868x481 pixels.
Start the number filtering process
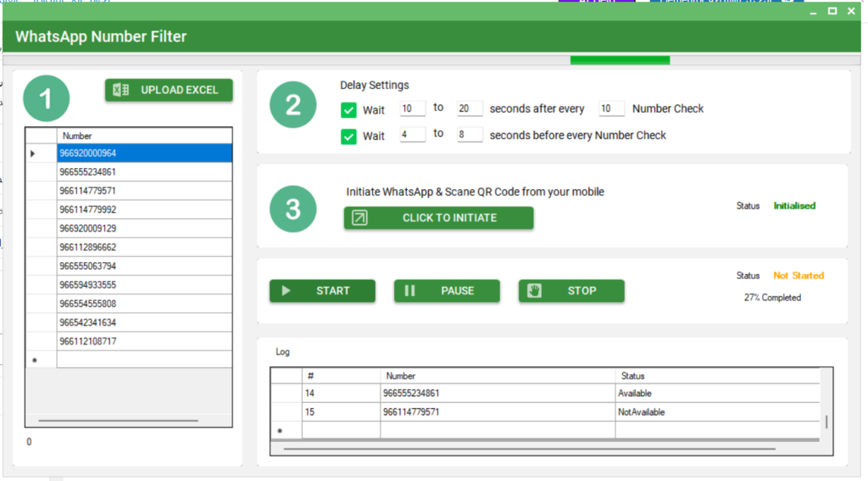(322, 291)
